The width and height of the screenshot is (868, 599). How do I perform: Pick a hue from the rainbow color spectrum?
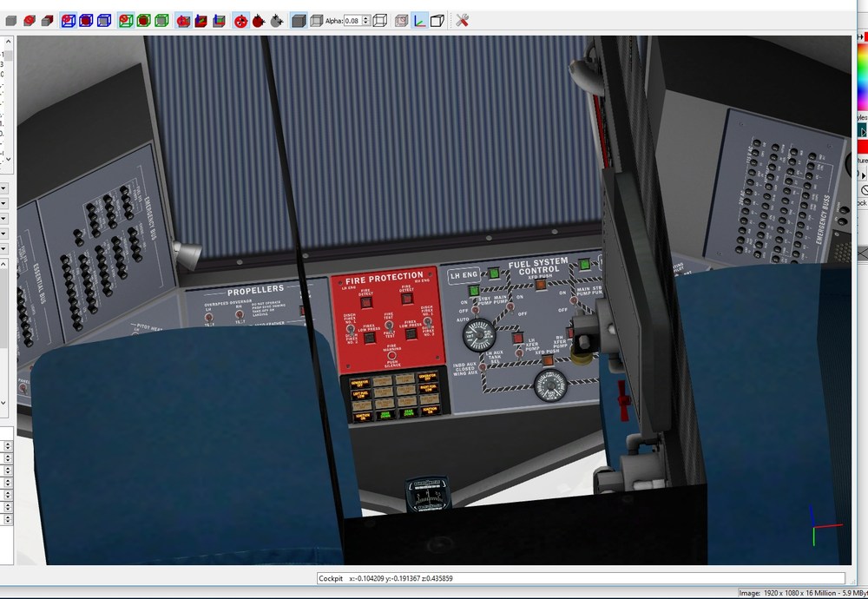pyautogui.click(x=863, y=76)
